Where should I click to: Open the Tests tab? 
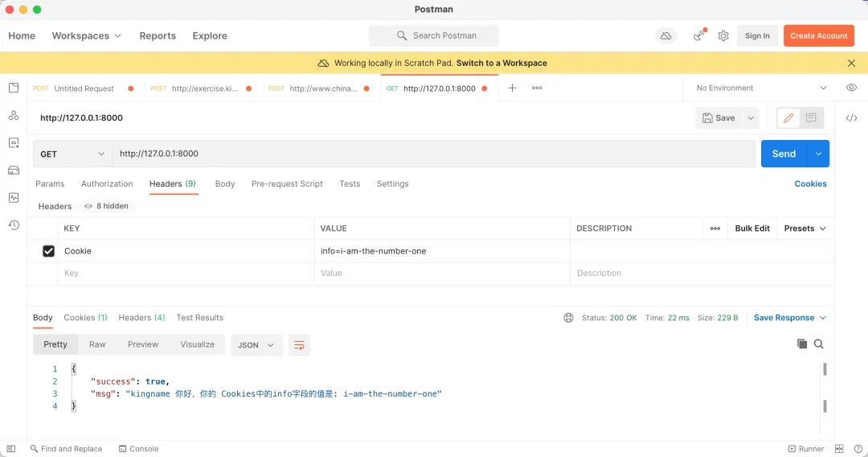tap(350, 184)
